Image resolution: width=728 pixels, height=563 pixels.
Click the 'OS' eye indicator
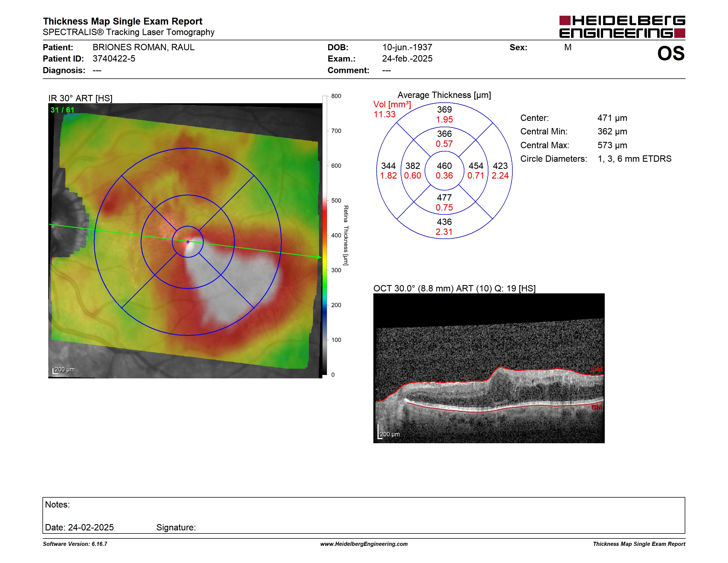pos(671,53)
